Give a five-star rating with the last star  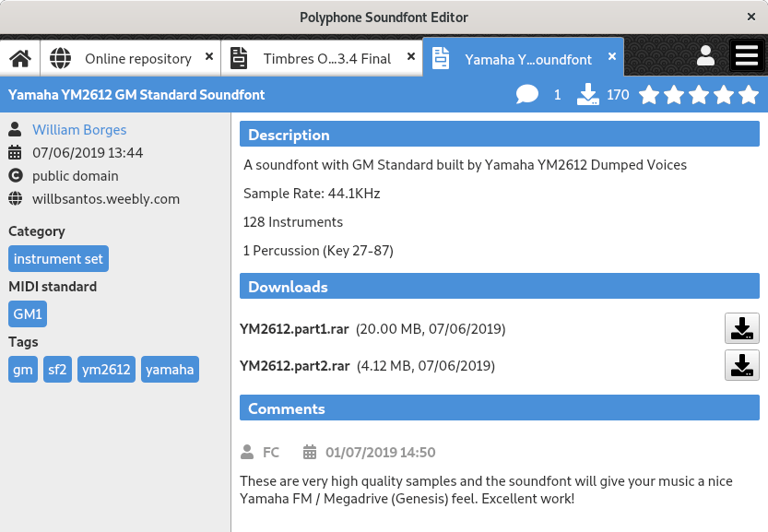point(749,93)
